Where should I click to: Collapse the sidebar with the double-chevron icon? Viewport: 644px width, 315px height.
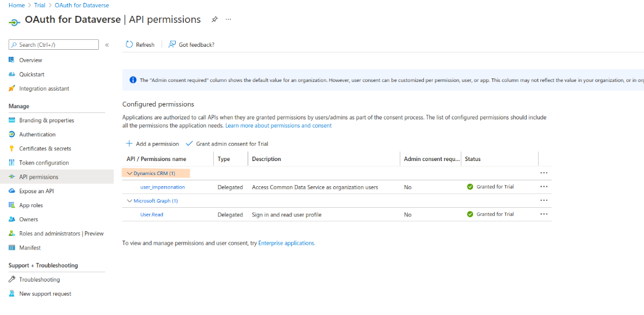click(x=107, y=44)
